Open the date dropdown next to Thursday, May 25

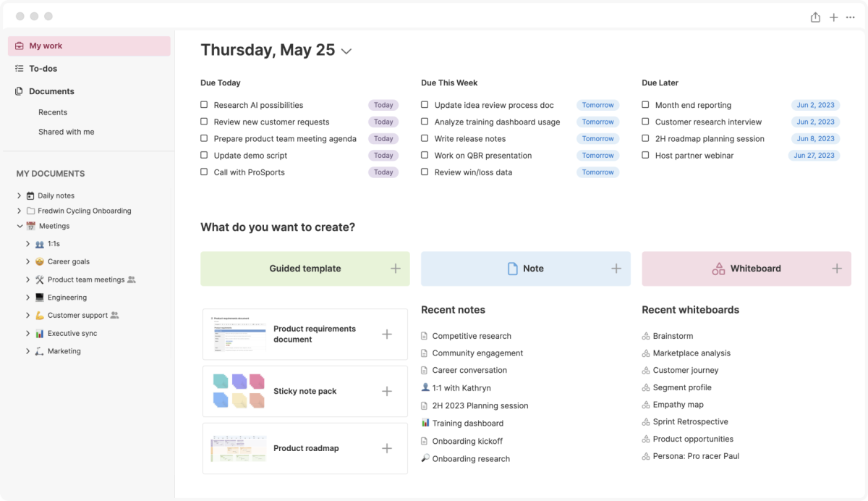(346, 51)
